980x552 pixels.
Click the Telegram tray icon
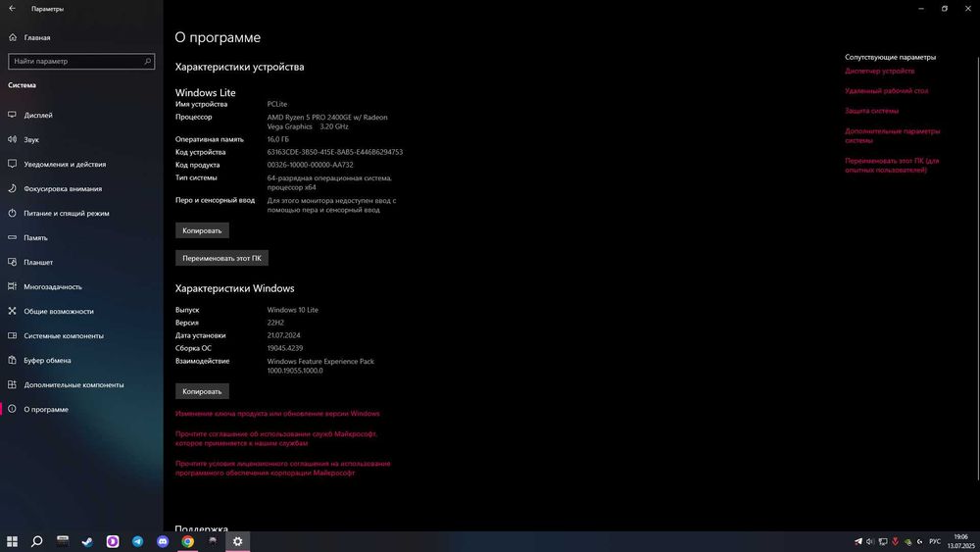coord(858,541)
